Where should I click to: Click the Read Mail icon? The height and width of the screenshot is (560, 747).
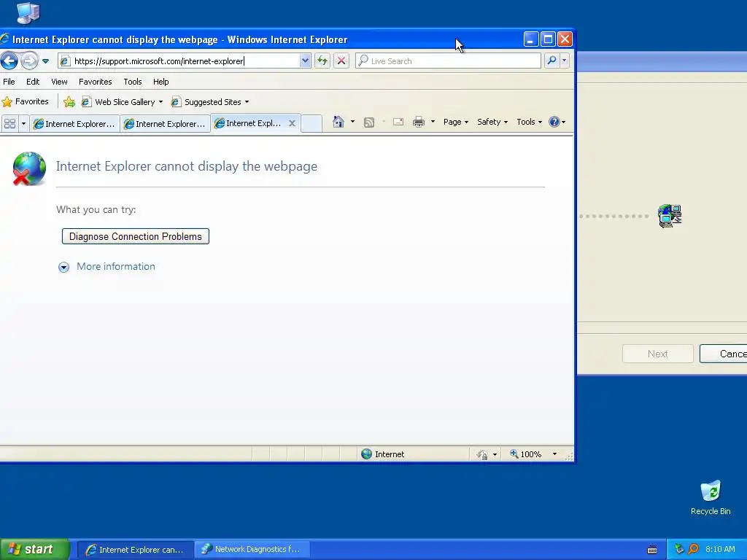398,122
